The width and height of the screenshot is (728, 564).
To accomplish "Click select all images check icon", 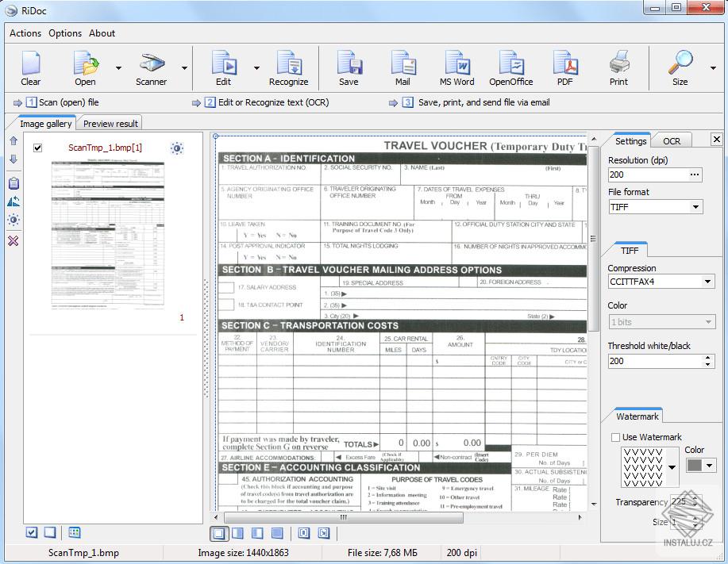I will (32, 532).
